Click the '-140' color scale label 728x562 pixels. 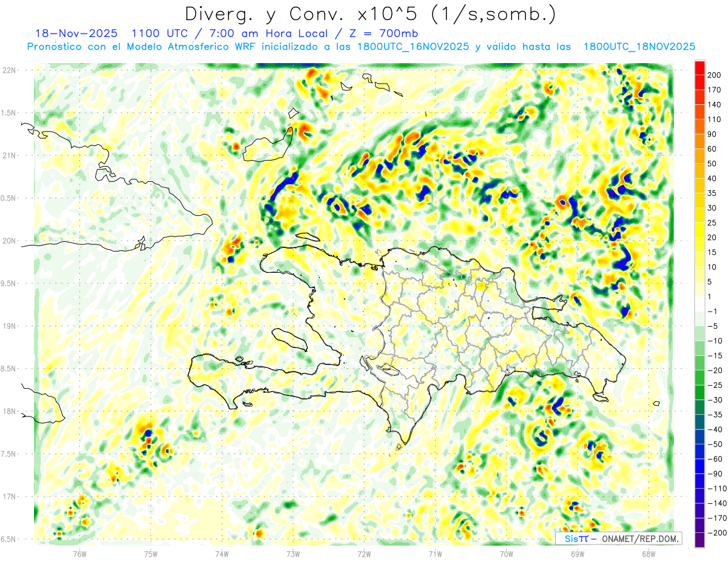click(718, 503)
